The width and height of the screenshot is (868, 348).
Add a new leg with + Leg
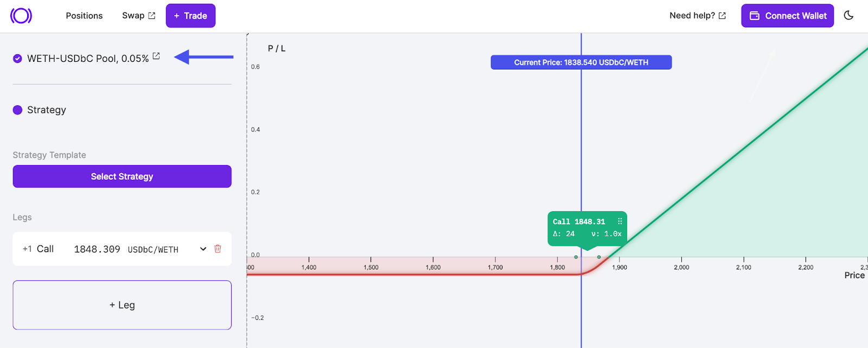pos(122,305)
